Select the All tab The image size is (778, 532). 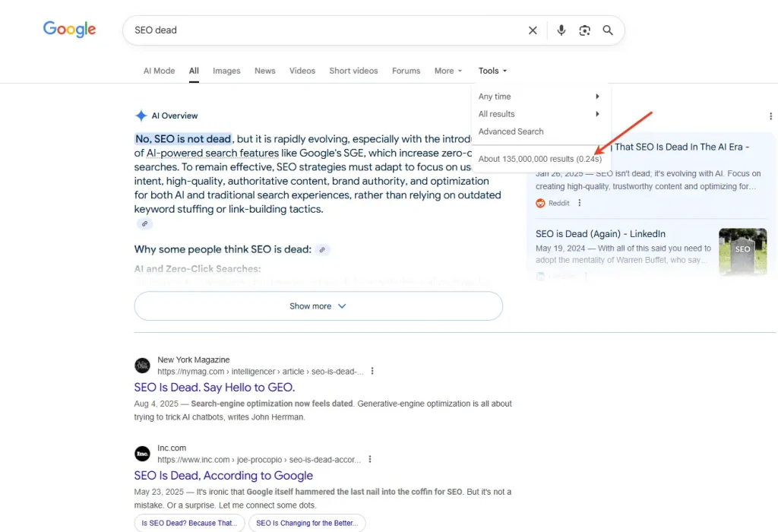(x=194, y=71)
